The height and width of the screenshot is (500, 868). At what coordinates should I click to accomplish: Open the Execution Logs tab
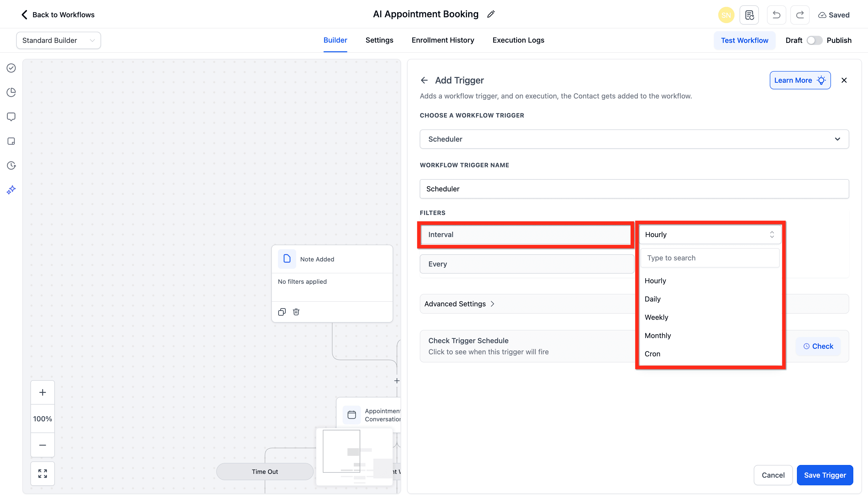[518, 40]
